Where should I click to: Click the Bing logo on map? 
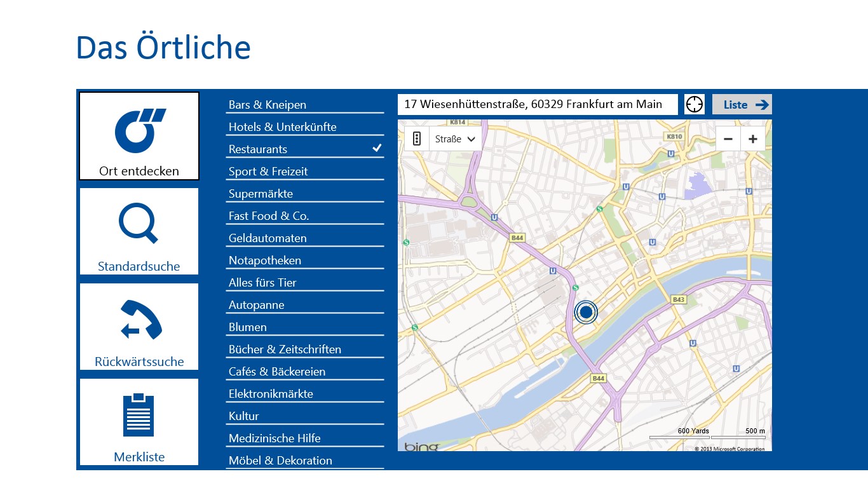pyautogui.click(x=421, y=447)
